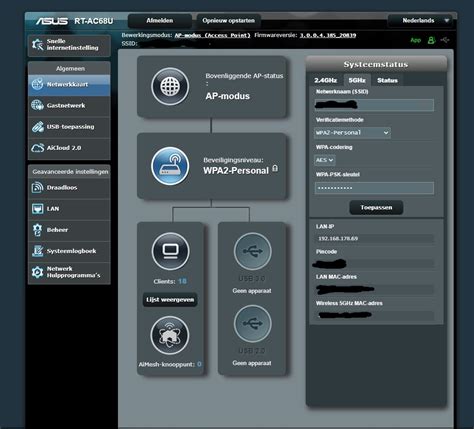
Task: Open AiCloud 2.0 cloud icon
Action: point(37,148)
